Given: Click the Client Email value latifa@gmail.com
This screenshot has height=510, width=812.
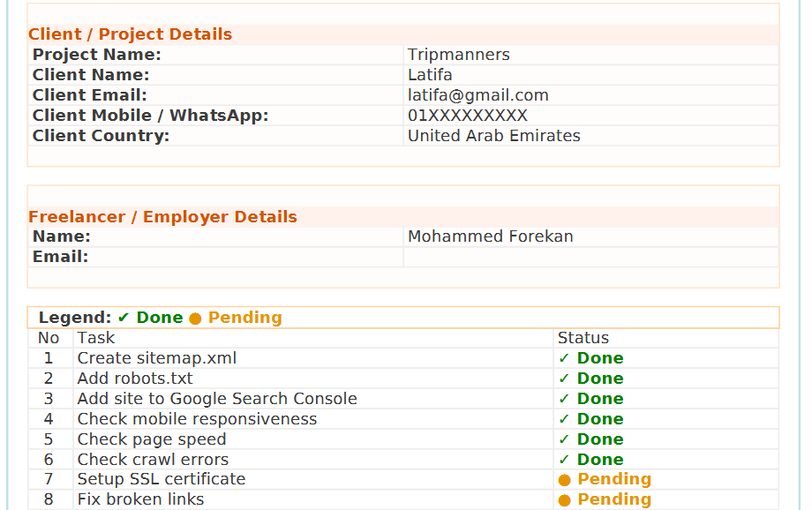Looking at the screenshot, I should (x=477, y=95).
